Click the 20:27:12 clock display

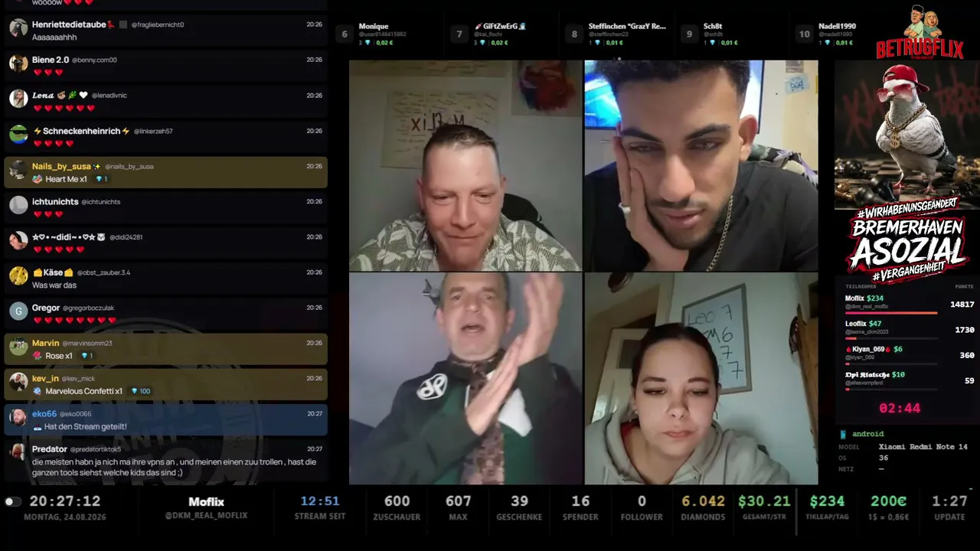[x=65, y=501]
